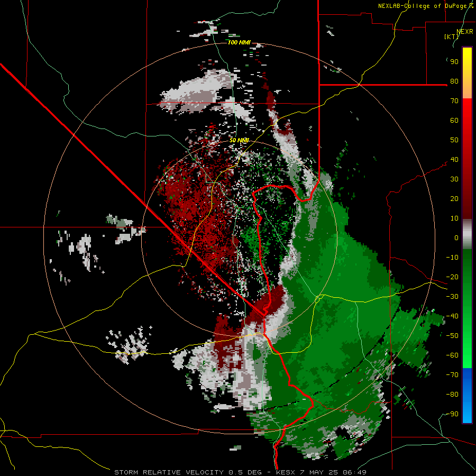
Task: Click the -30 value on the scale
Action: 452,297
